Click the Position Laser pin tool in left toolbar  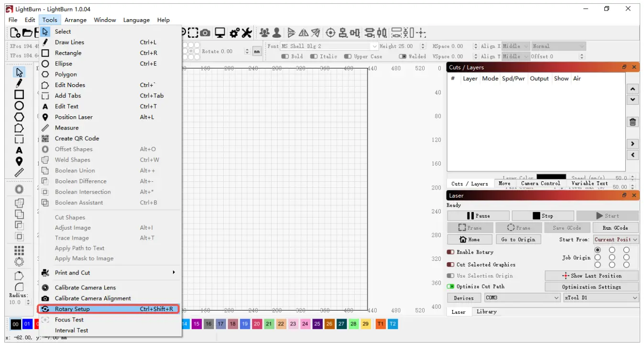(19, 161)
